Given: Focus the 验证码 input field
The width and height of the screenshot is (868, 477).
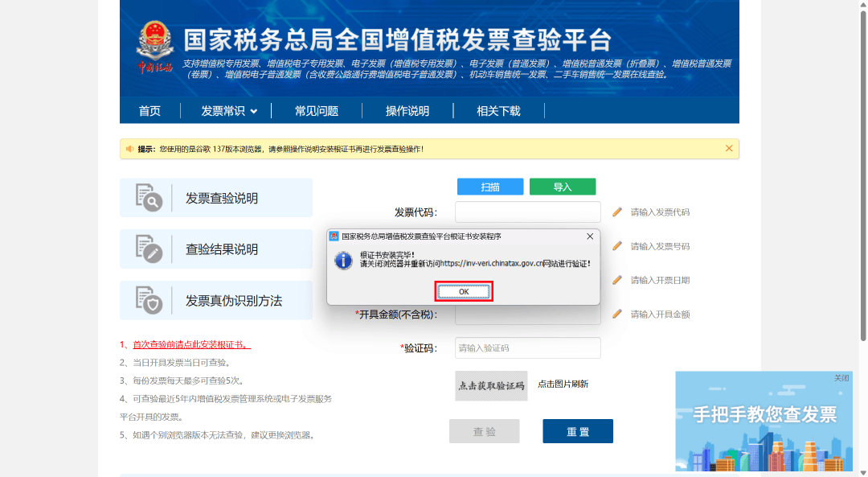Looking at the screenshot, I should (x=527, y=348).
